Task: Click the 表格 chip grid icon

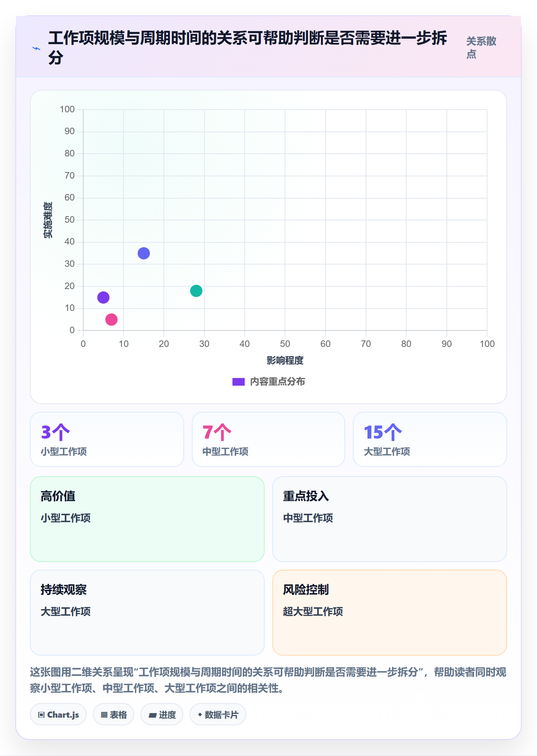Action: (104, 715)
